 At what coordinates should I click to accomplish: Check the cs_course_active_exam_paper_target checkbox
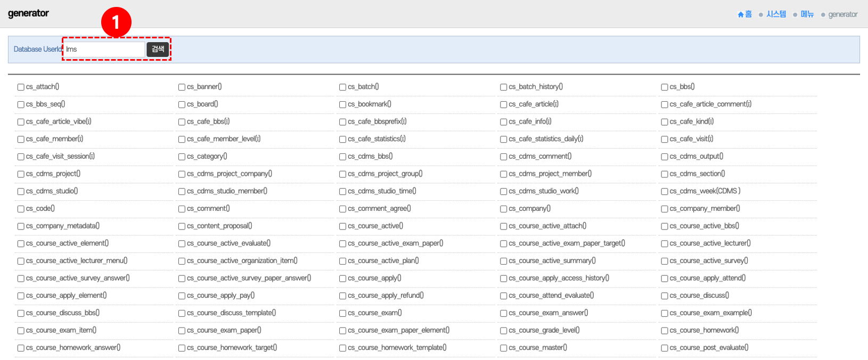503,244
